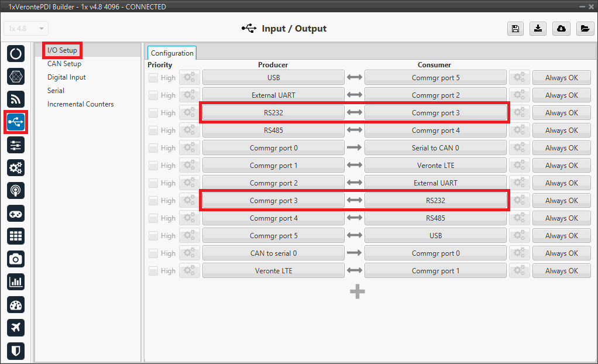
Task: Select the camera icon in sidebar
Action: click(x=16, y=259)
